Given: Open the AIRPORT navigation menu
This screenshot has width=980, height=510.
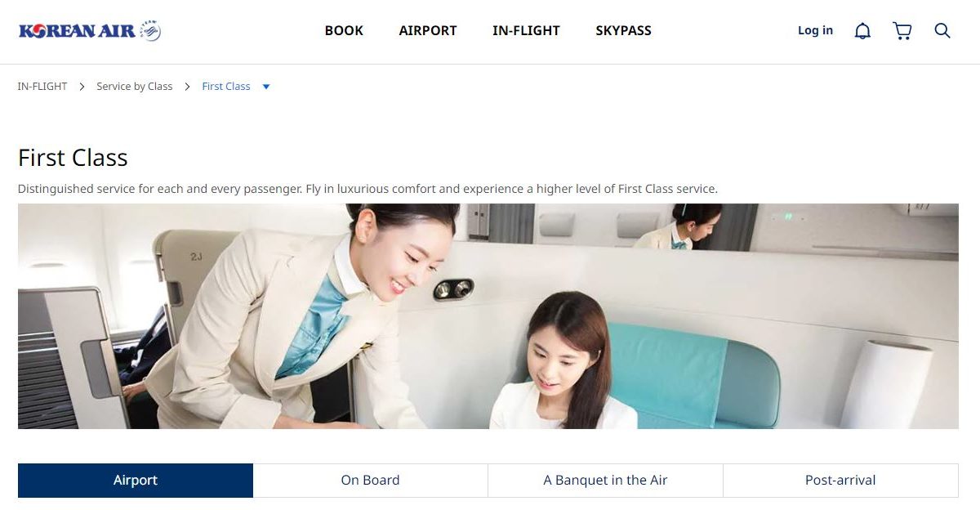Looking at the screenshot, I should (x=428, y=31).
